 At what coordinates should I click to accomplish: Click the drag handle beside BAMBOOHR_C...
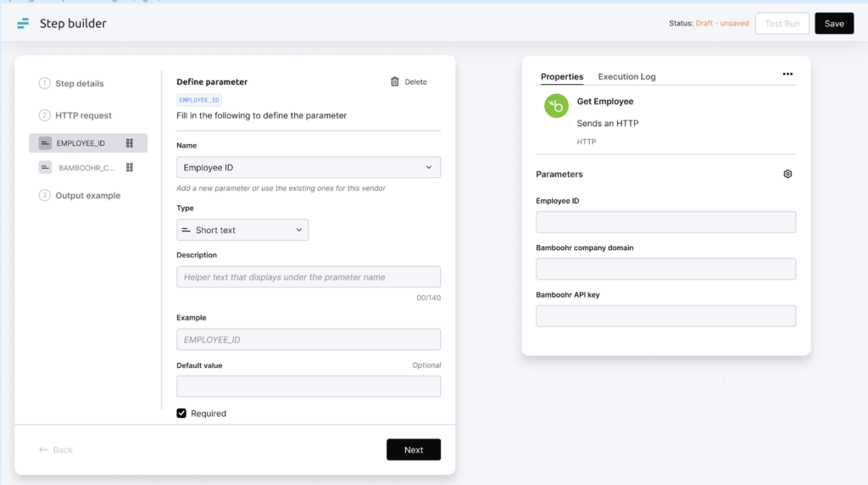point(130,168)
